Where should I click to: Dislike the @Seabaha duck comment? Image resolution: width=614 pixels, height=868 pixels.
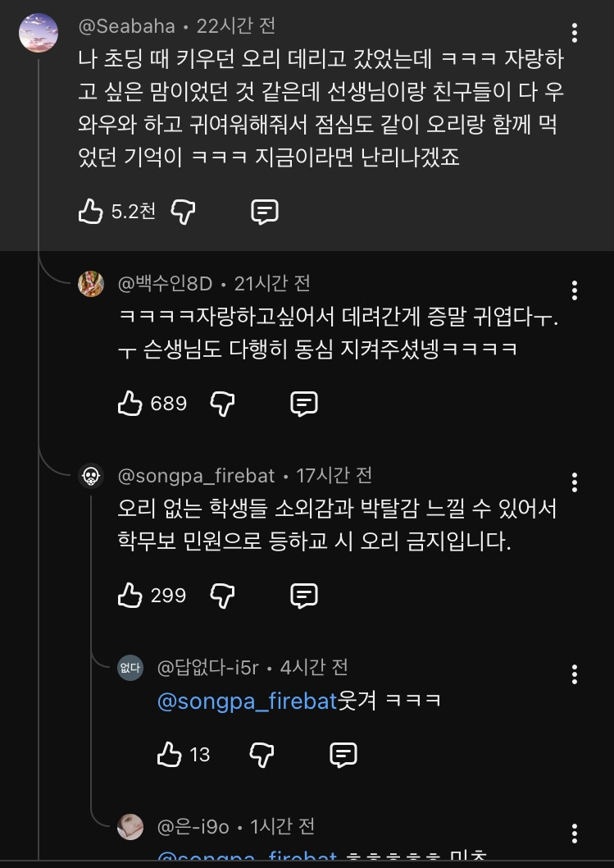[x=183, y=212]
